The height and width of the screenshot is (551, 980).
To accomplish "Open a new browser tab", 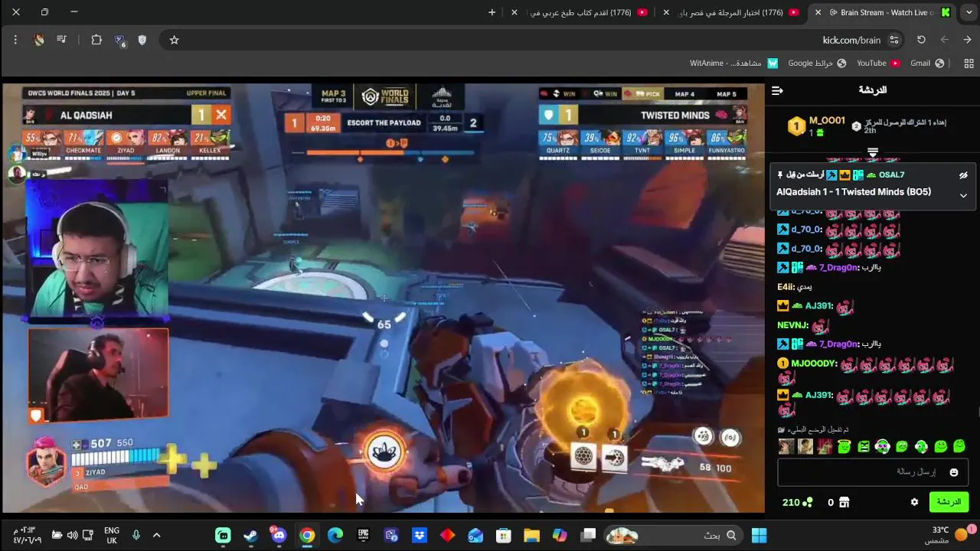I will [492, 12].
